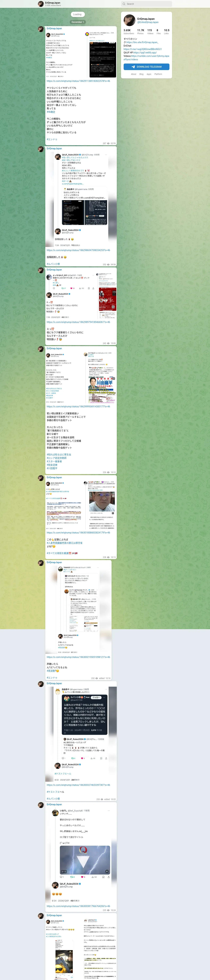
Task: Open x.com link ending 1862986047598334253
Action: point(79,250)
